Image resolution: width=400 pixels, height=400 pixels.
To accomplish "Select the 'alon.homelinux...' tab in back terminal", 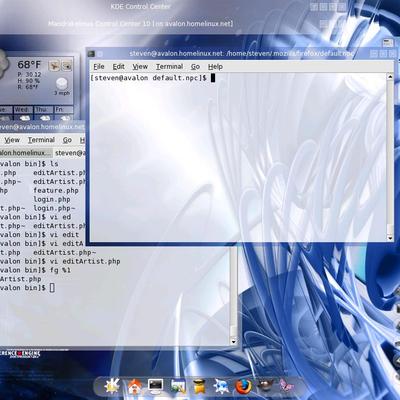I will (x=26, y=153).
